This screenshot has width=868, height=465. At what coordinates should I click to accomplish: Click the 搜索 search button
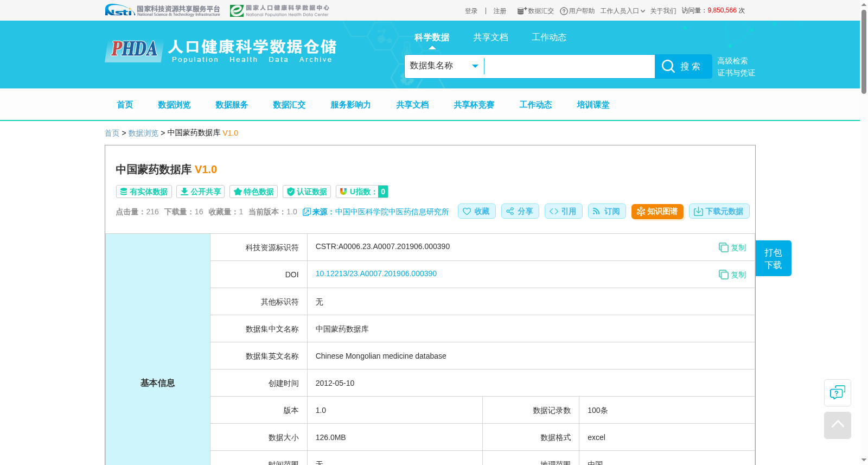click(x=684, y=66)
